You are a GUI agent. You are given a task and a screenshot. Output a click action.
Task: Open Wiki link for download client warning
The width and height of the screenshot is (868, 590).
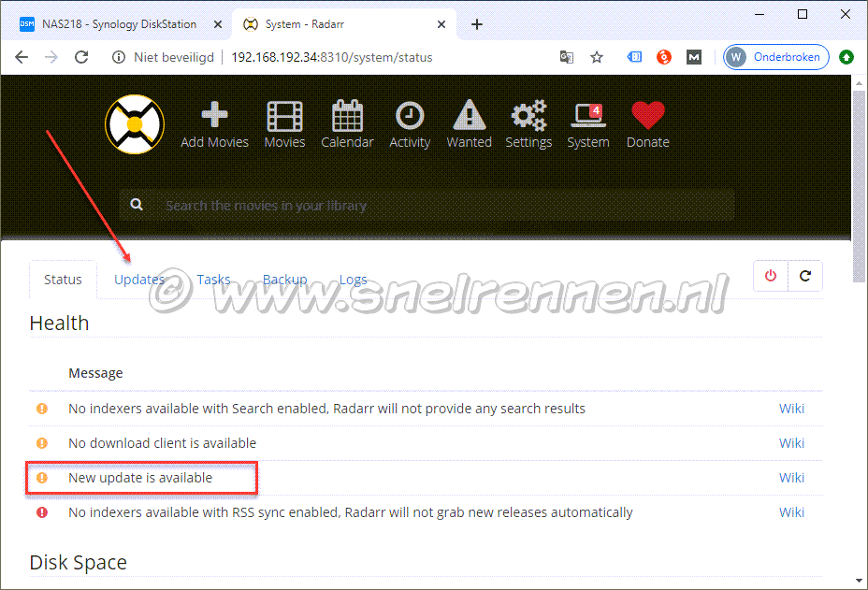791,443
